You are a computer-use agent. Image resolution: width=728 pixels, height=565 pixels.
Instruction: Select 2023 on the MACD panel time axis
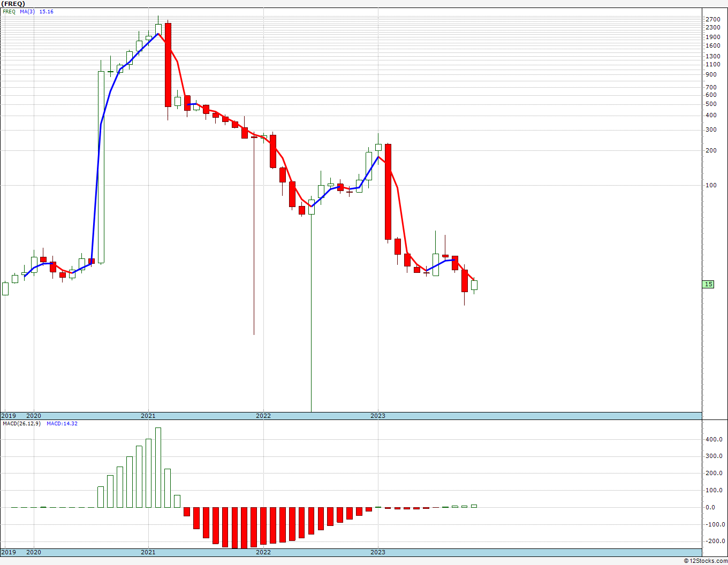pos(378,552)
